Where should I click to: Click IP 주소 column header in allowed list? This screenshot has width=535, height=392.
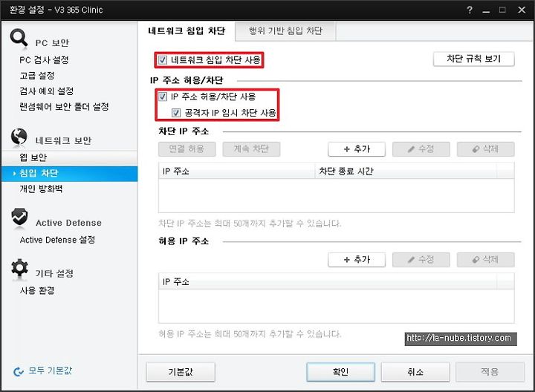coord(328,282)
